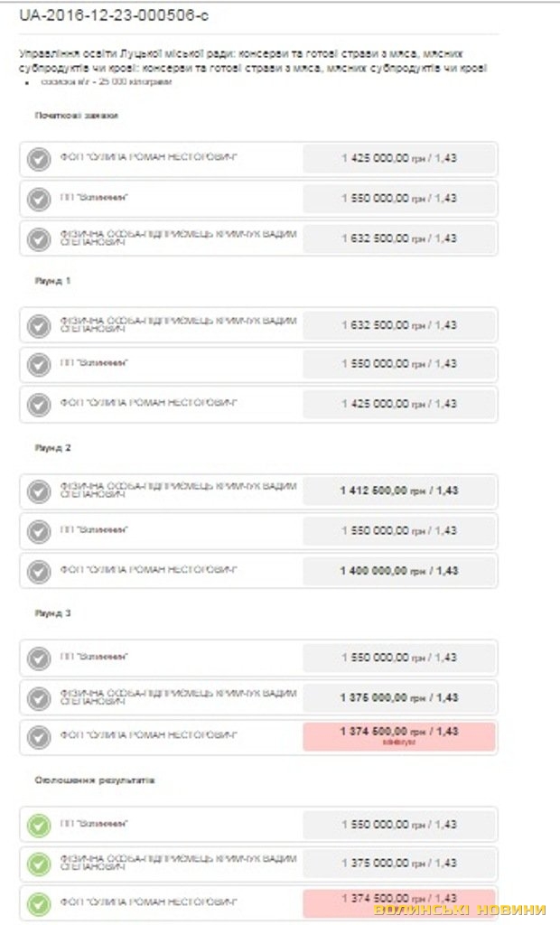Select the Кримчук Вадим Степанович name in Раунд 3

pos(177,697)
